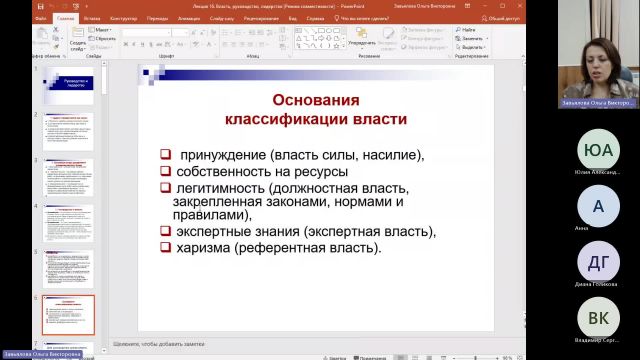Click the Заменить icon
Image resolution: width=640 pixels, height=360 pixels.
458,38
